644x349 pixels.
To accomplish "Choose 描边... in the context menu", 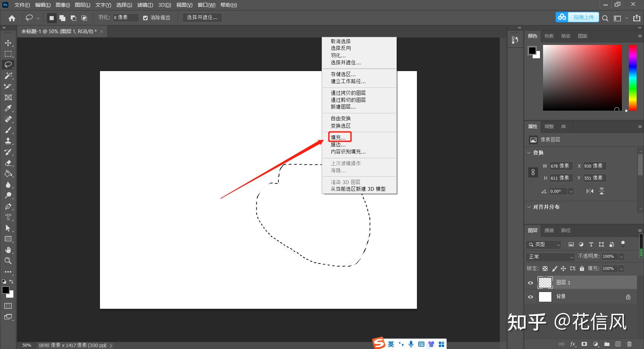I will click(338, 145).
